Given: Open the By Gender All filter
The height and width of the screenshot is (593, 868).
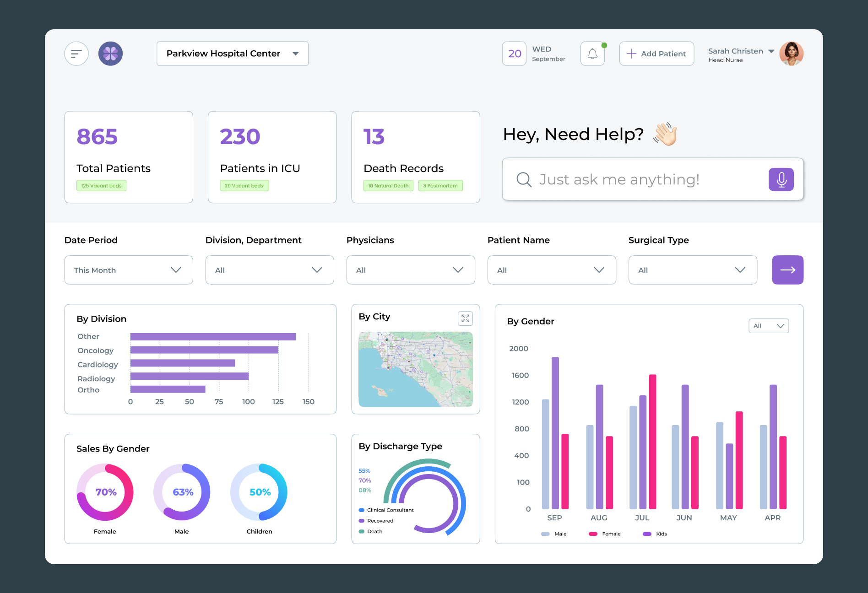Looking at the screenshot, I should [x=769, y=326].
